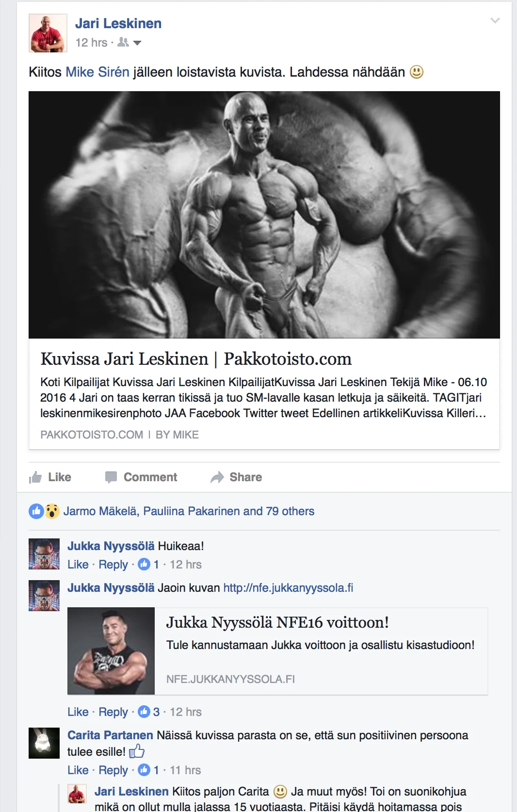Open Mike Sirén's tagged profile link

click(97, 72)
